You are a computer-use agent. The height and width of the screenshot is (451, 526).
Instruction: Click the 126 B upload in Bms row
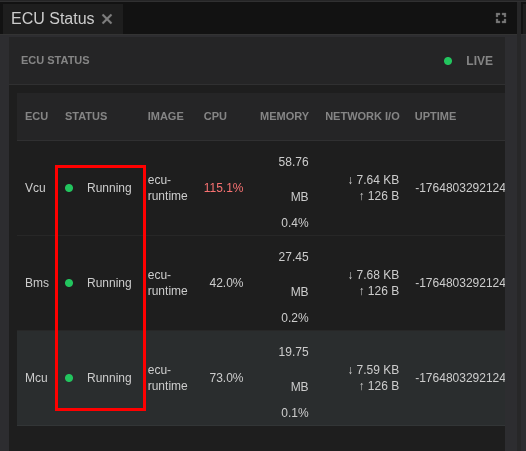[379, 291]
